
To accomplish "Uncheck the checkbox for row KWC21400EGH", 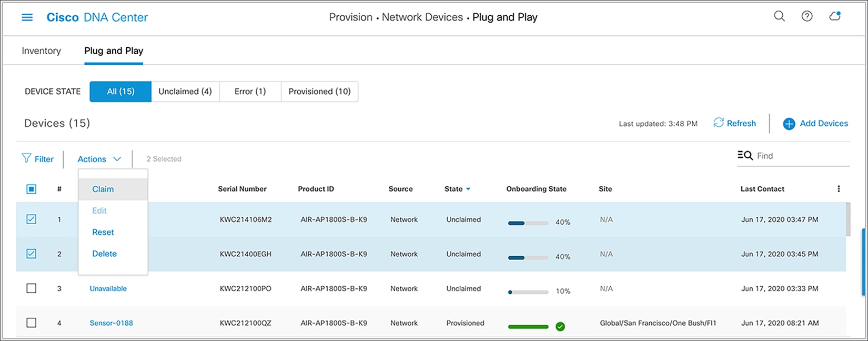I will click(x=32, y=254).
